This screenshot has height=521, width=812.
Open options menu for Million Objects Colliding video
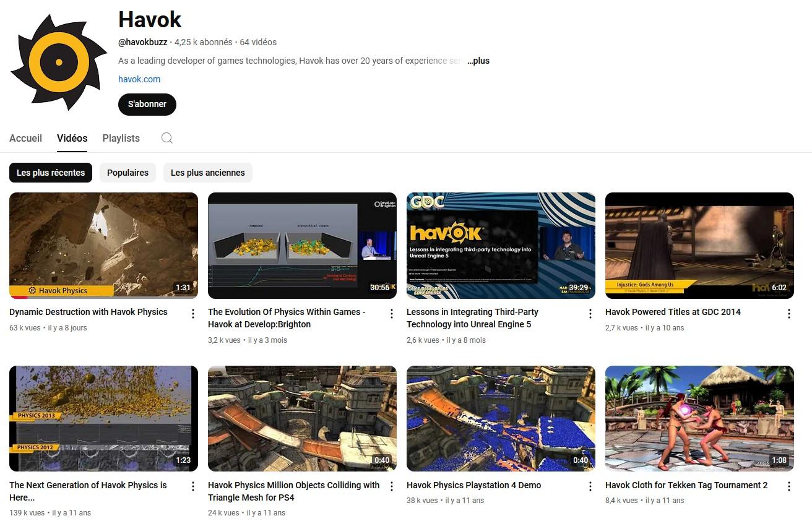point(392,487)
